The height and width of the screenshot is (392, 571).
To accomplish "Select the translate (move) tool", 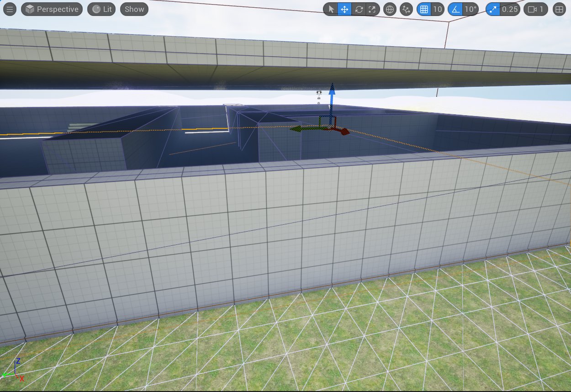I will (344, 9).
